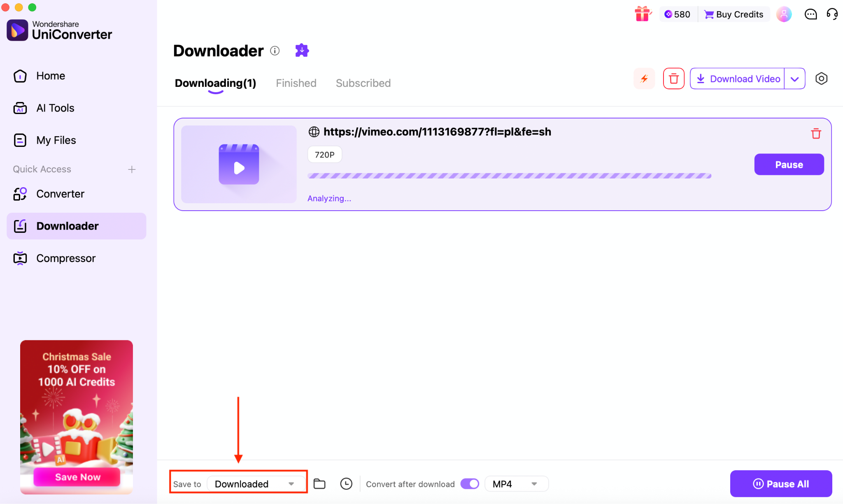843x504 pixels.
Task: Change output format from MP4 dropdown
Action: coord(516,483)
